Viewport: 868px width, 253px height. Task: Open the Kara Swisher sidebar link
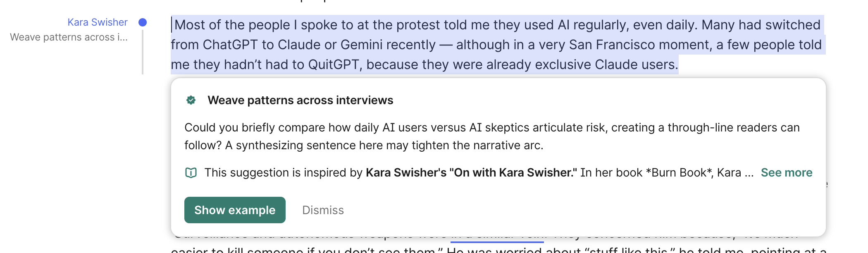coord(98,22)
